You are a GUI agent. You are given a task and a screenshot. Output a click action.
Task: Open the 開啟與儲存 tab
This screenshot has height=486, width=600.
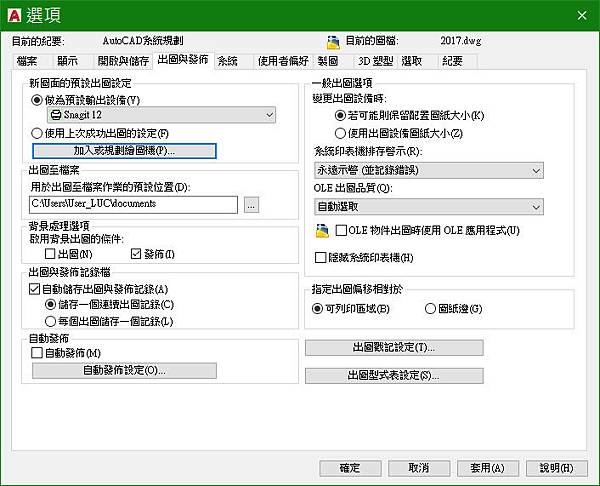coord(123,61)
